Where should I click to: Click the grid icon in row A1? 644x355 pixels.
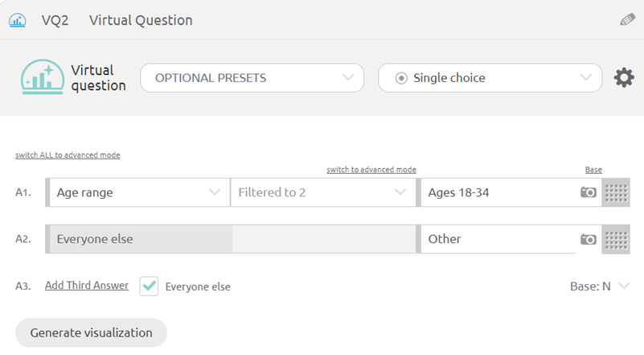point(616,192)
